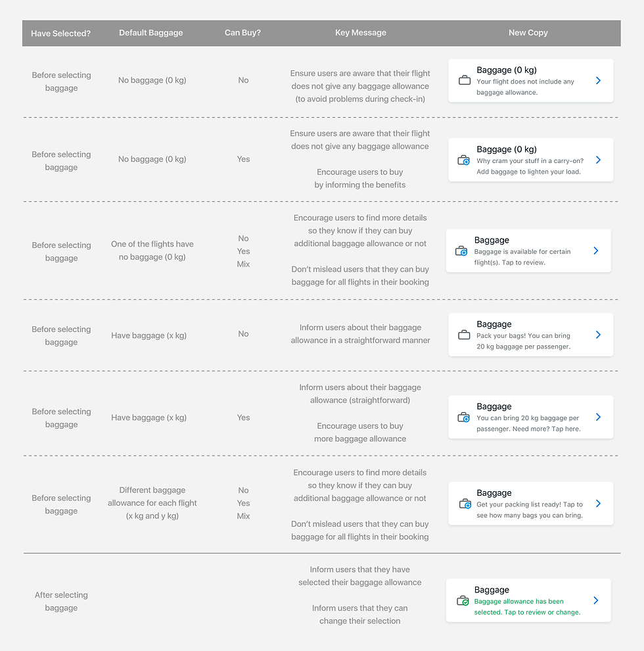
Task: Open chevron on 'does not include any baggage' card
Action: tap(598, 80)
